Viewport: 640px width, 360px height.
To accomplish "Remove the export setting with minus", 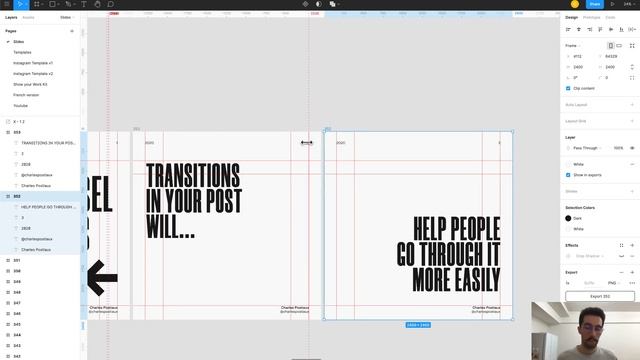I will click(621, 272).
